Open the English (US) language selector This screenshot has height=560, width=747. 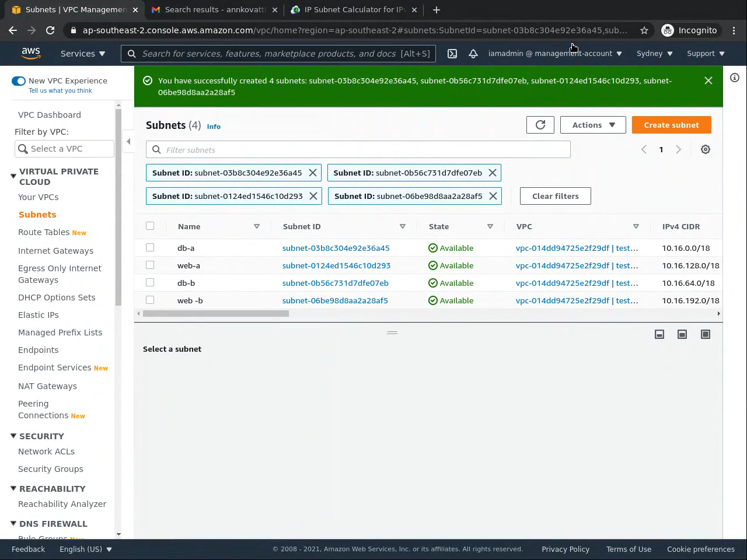86,549
